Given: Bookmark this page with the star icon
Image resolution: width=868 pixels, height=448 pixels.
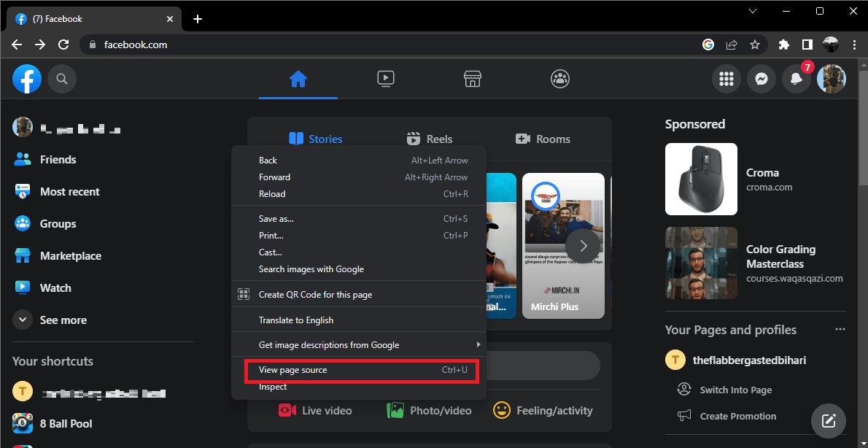Looking at the screenshot, I should point(755,45).
